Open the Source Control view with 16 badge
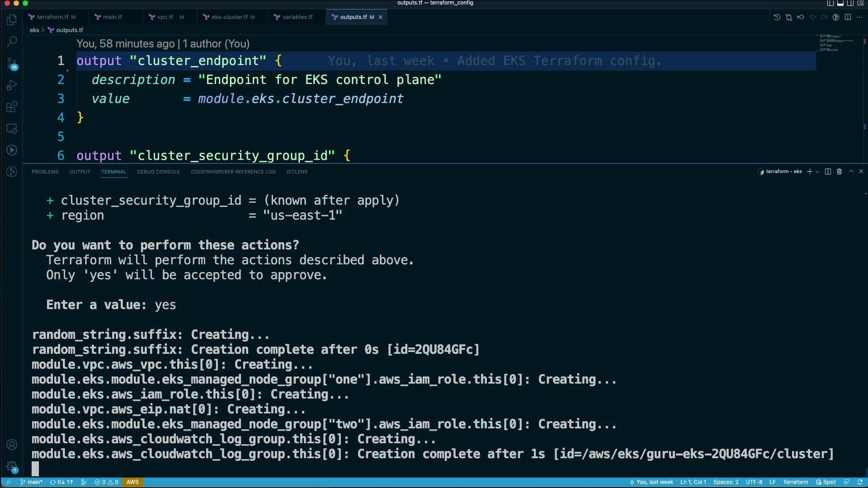 (x=12, y=64)
